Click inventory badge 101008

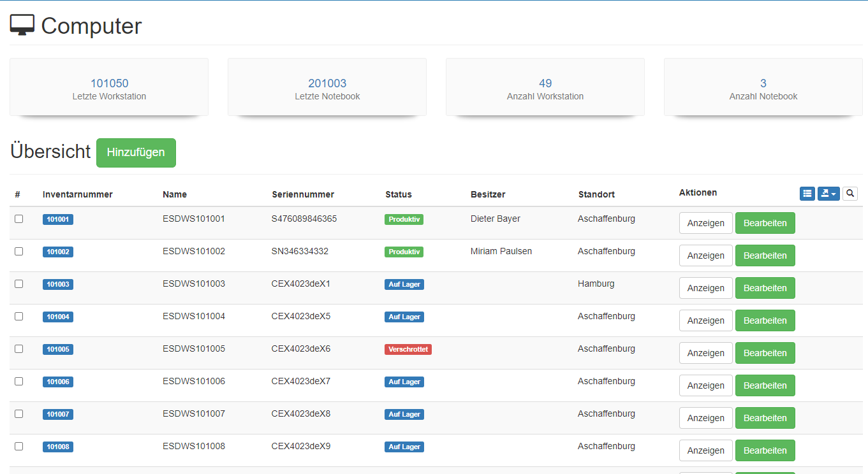pyautogui.click(x=58, y=447)
